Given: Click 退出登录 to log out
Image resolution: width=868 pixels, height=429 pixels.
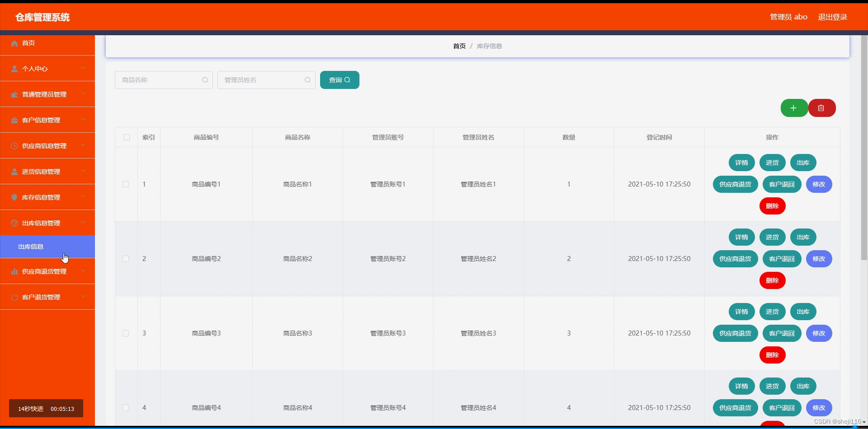Looking at the screenshot, I should (833, 17).
